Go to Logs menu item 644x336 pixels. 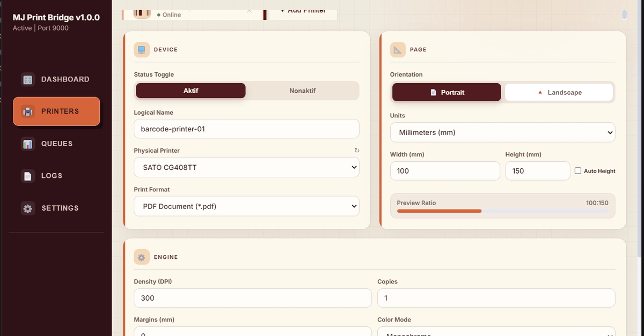(x=56, y=176)
